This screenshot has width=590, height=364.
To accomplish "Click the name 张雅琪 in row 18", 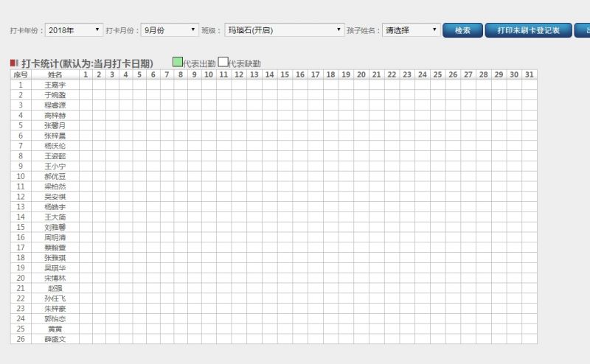I will 55,258.
